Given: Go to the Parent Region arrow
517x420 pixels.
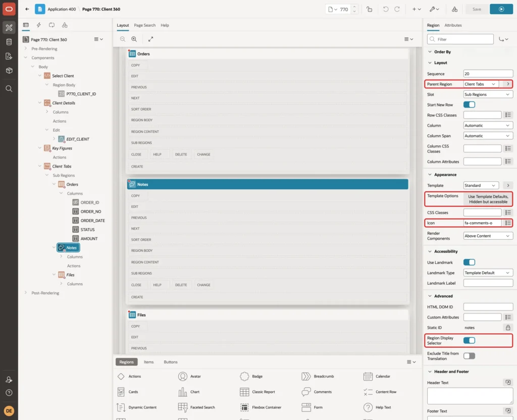Looking at the screenshot, I should pyautogui.click(x=508, y=84).
